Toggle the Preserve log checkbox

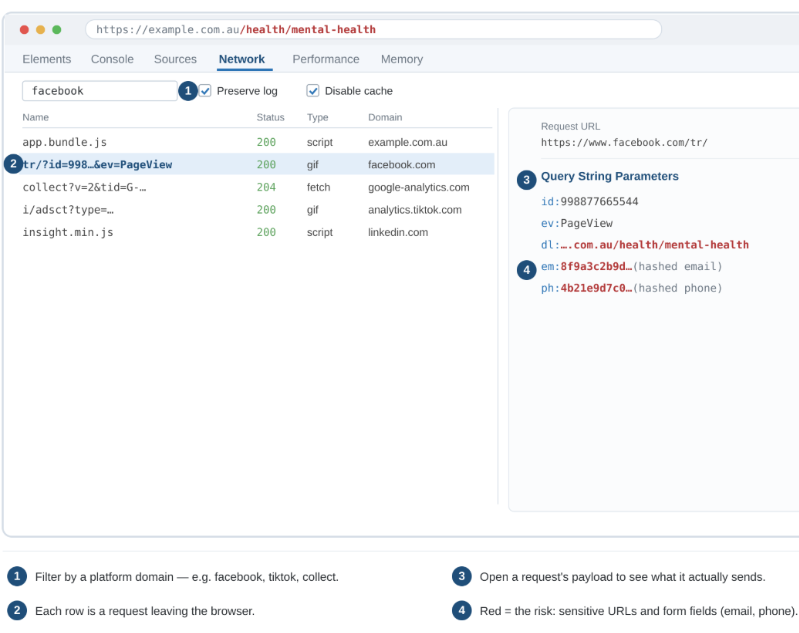pyautogui.click(x=205, y=91)
